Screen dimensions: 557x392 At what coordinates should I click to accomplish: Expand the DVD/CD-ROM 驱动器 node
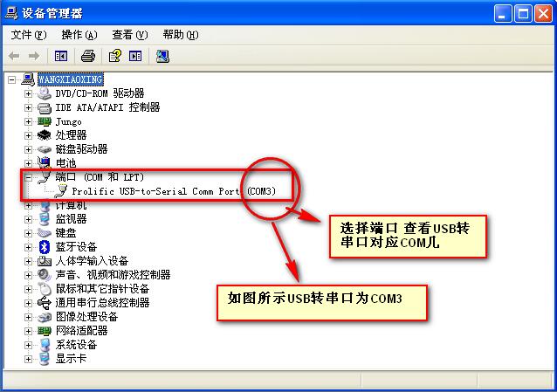click(x=28, y=93)
